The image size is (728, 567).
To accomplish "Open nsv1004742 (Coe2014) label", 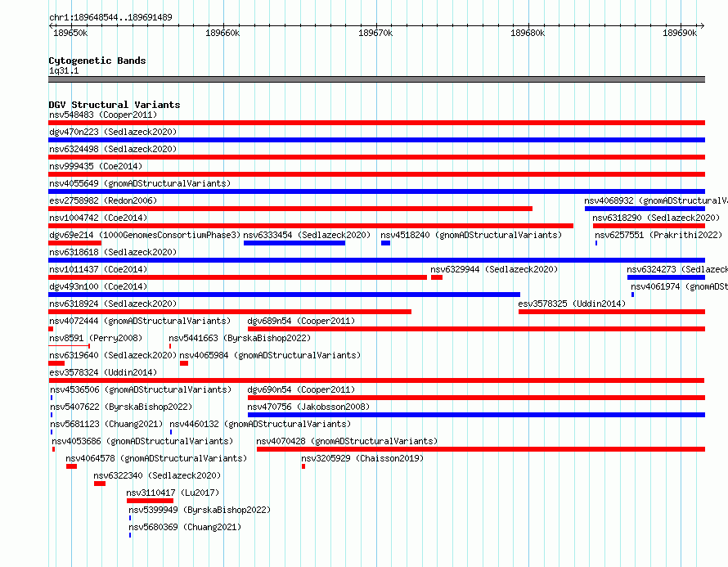I will click(98, 218).
